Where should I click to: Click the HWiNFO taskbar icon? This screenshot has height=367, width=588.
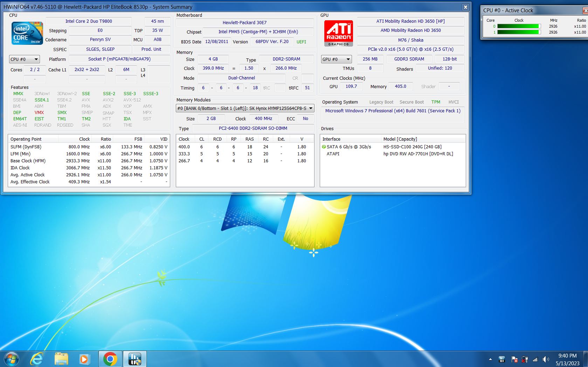pos(134,359)
